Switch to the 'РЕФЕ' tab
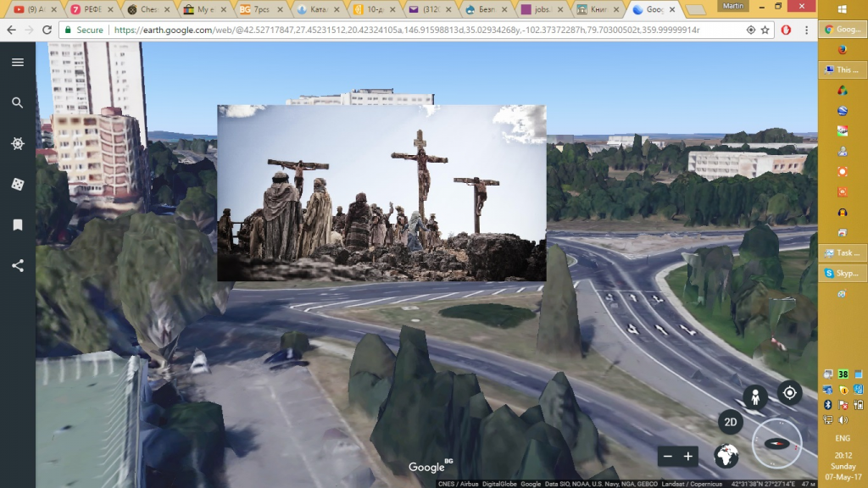The height and width of the screenshot is (488, 868). pyautogui.click(x=92, y=9)
